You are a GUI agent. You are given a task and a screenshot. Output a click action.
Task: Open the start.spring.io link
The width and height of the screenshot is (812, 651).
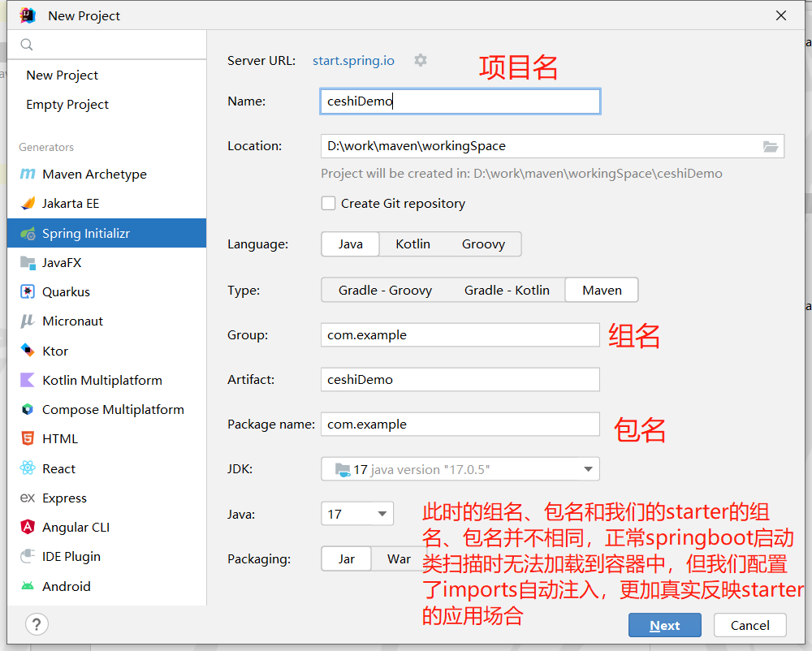(353, 60)
